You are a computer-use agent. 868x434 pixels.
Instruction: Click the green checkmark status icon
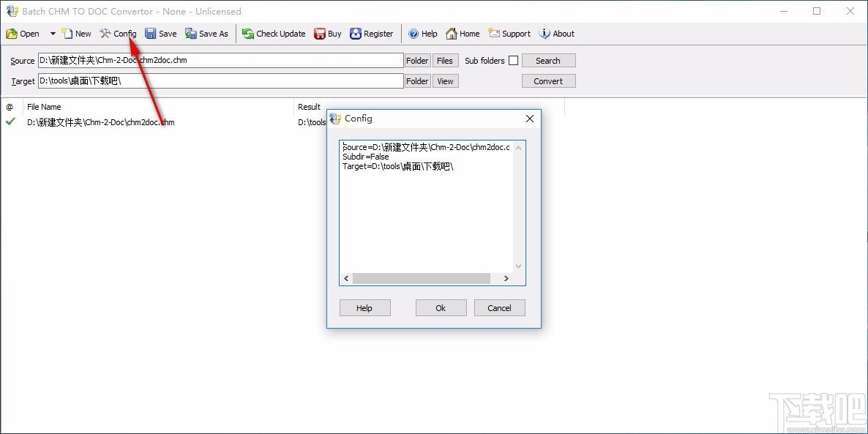point(10,121)
